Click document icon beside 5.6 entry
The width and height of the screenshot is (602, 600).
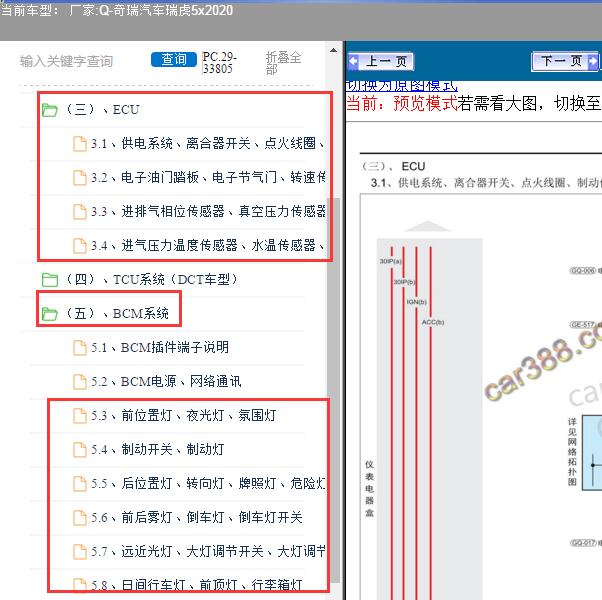(x=80, y=517)
